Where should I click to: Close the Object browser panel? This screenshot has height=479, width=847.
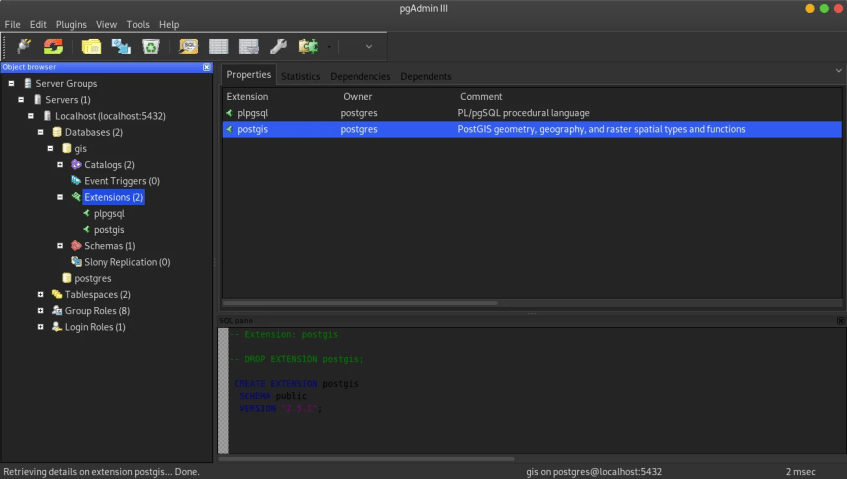click(206, 67)
